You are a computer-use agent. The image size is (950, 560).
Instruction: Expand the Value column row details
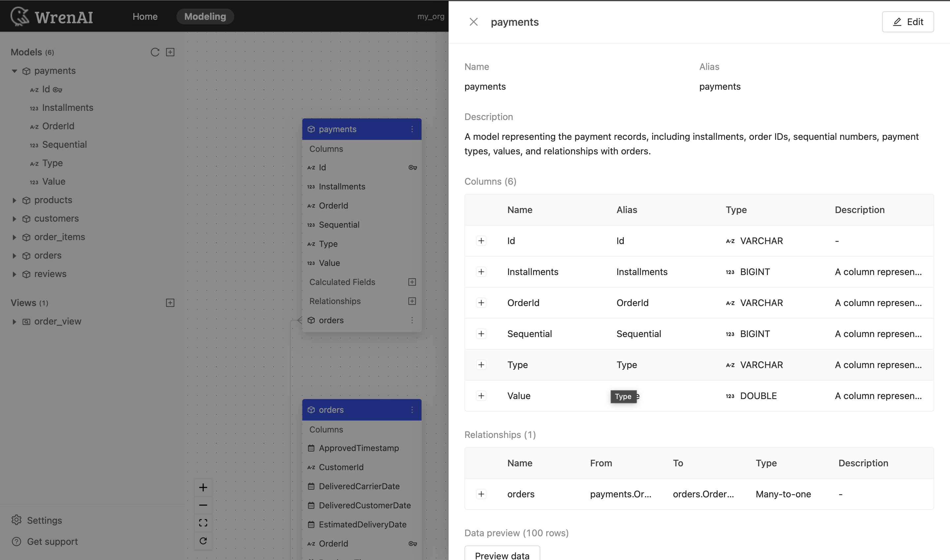[481, 395]
